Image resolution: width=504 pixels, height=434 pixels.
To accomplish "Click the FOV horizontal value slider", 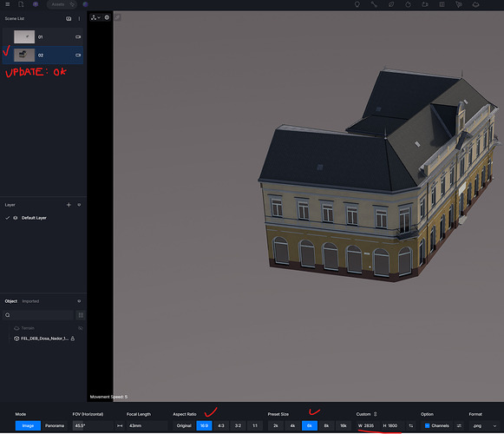I will 93,425.
